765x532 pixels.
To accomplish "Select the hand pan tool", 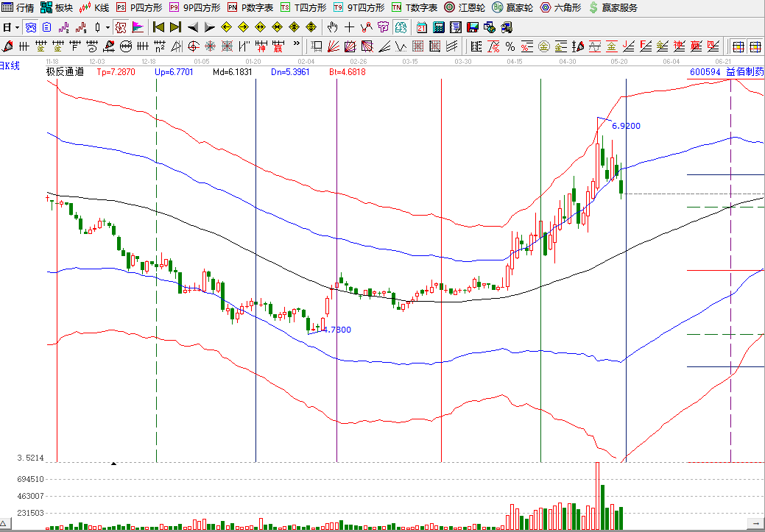I will click(333, 27).
